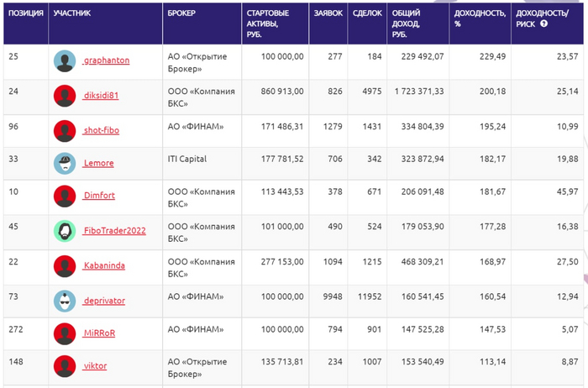The width and height of the screenshot is (588, 388).
Task: Click MiRRoR's red avatar icon
Action: point(65,333)
